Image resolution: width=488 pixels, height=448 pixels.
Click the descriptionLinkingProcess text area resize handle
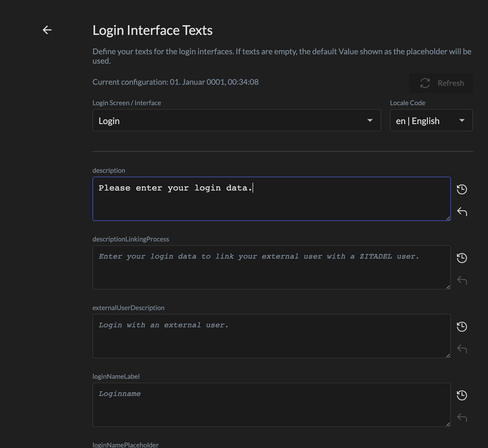point(448,287)
